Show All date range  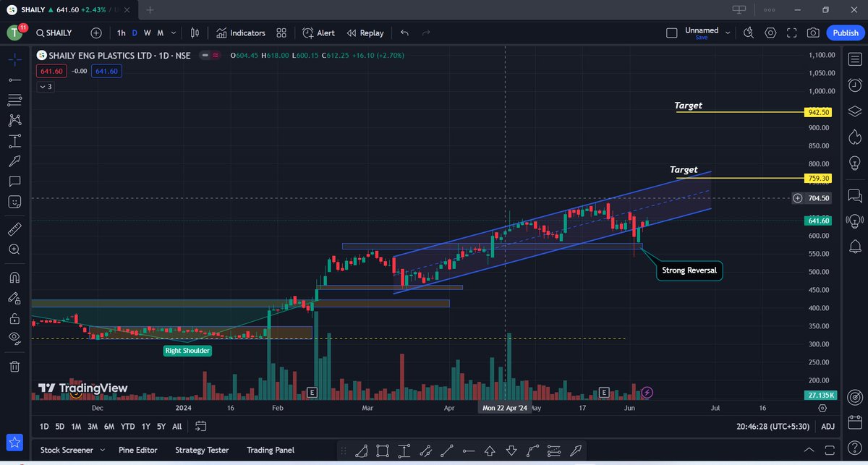[x=176, y=427]
